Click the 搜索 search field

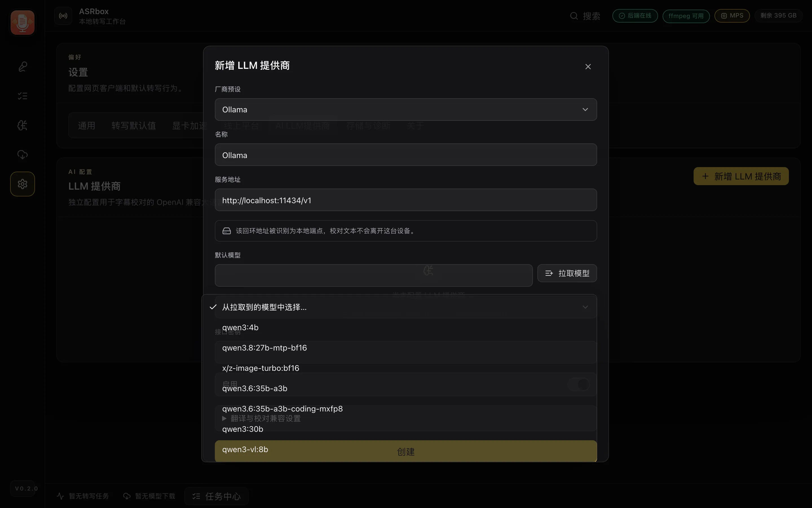[585, 16]
